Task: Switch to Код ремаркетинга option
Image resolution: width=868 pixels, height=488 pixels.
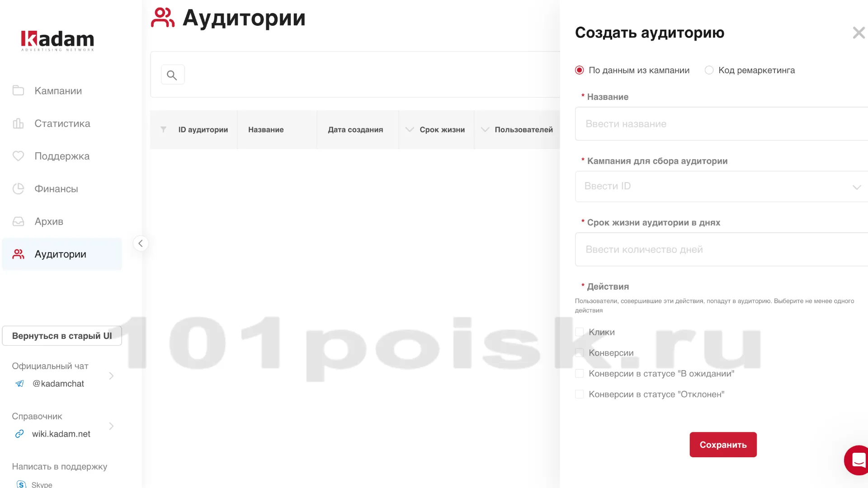Action: tap(708, 70)
